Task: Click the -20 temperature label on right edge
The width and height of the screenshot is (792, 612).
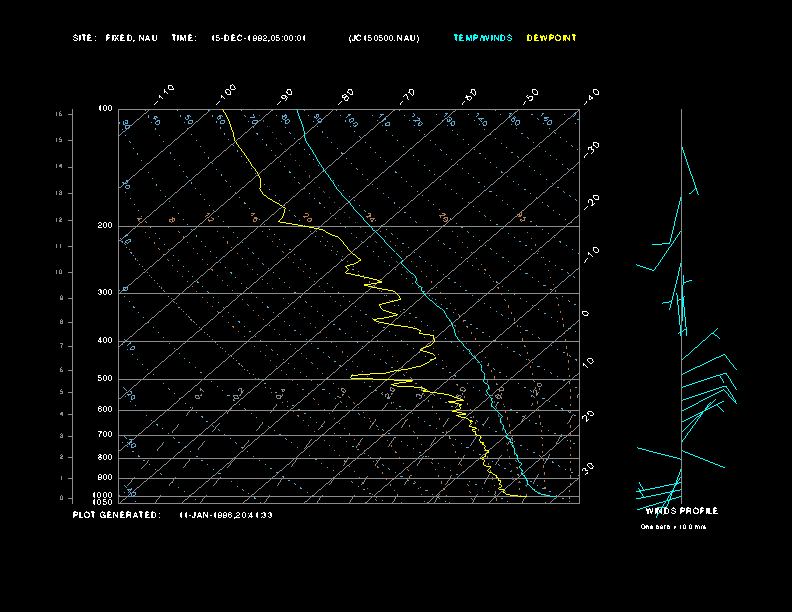Action: pyautogui.click(x=591, y=201)
